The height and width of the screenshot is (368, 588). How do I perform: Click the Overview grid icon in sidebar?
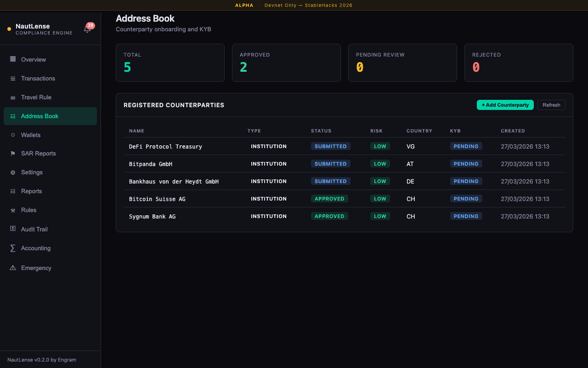click(x=13, y=59)
